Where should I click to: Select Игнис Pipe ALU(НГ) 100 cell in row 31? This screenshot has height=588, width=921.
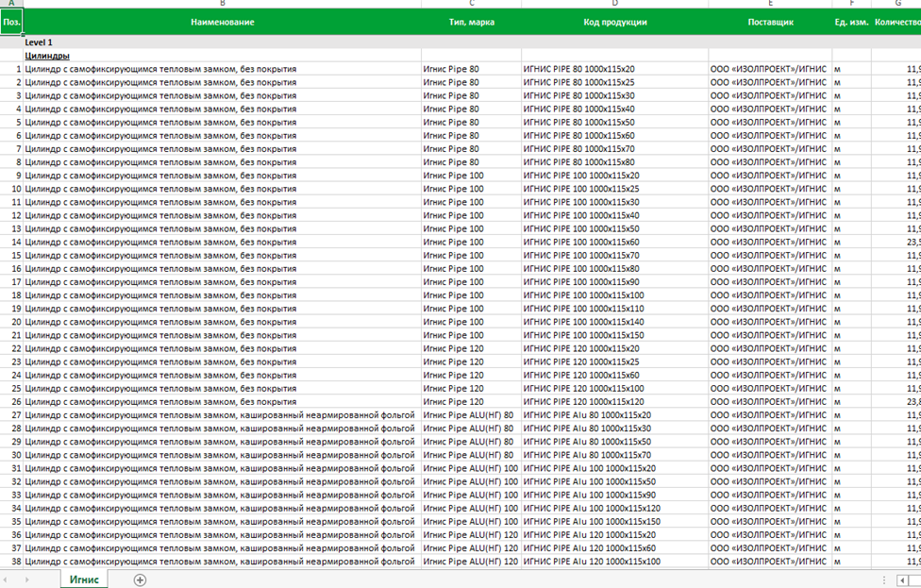[471, 468]
